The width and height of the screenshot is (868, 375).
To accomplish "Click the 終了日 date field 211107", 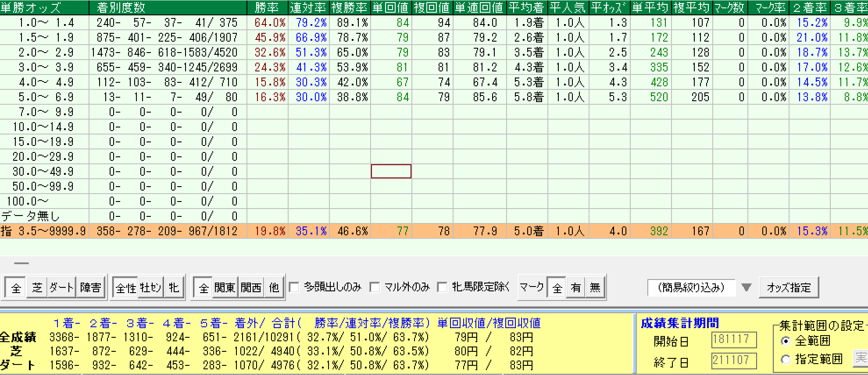I will pyautogui.click(x=734, y=361).
